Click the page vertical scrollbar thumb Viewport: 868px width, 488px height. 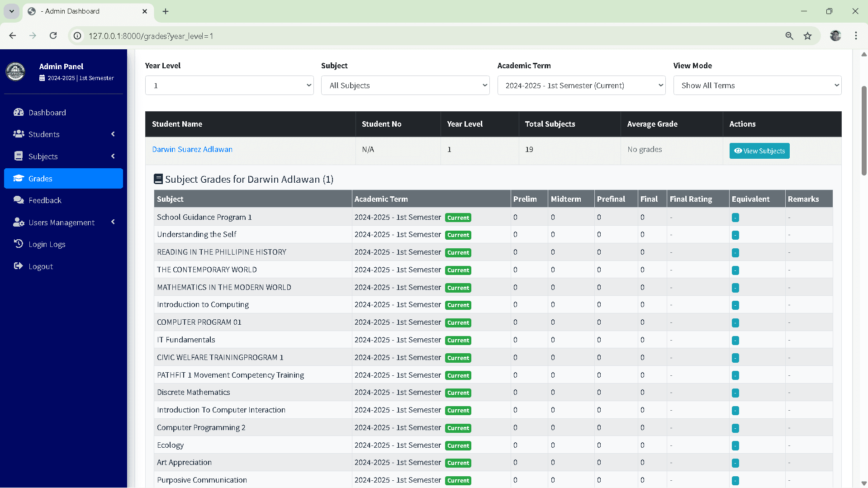[863, 131]
